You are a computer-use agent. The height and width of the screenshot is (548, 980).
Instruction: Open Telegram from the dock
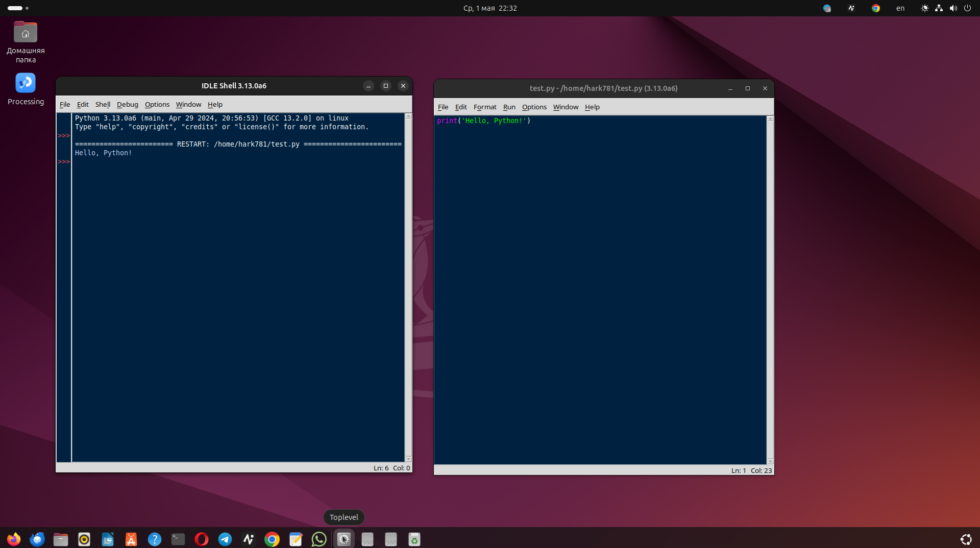click(225, 539)
